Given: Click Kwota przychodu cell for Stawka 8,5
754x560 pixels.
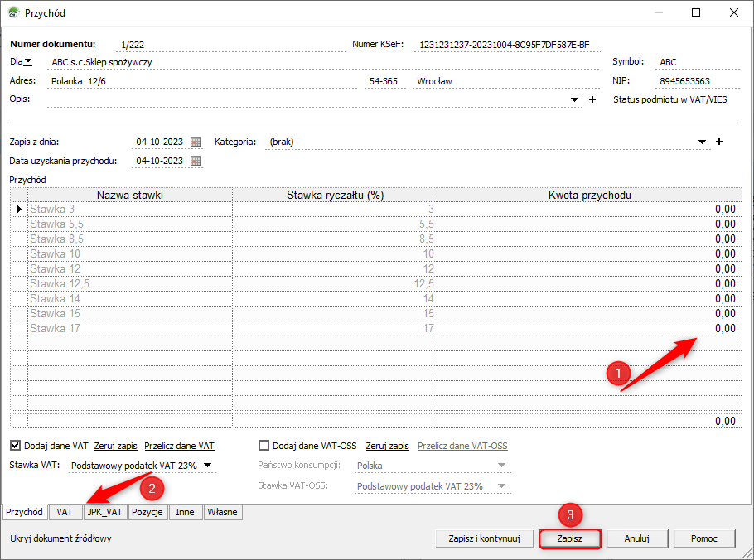Looking at the screenshot, I should (589, 239).
